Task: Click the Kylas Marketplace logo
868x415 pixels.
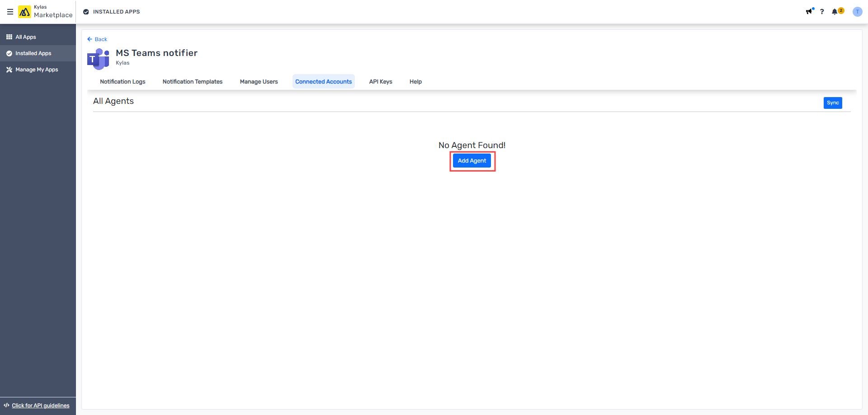Action: [45, 12]
